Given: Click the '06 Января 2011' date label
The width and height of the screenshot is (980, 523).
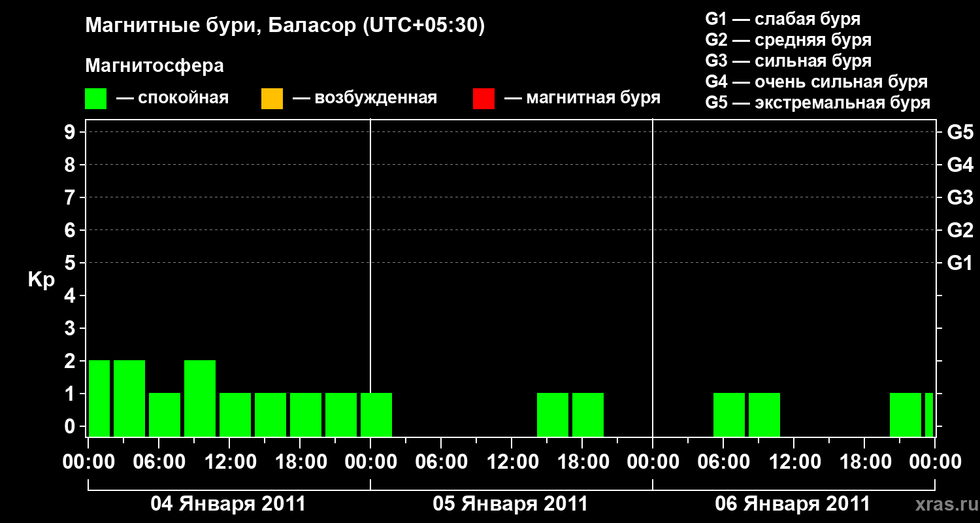Looking at the screenshot, I should pos(792,504).
